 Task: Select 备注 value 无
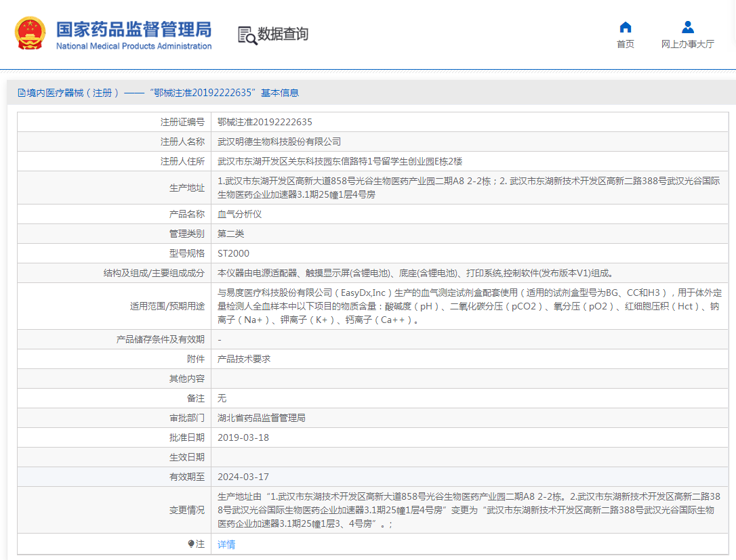tap(222, 398)
